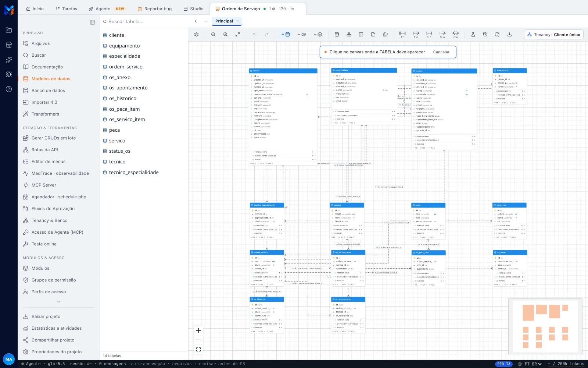Click the MA user avatar

[x=9, y=359]
